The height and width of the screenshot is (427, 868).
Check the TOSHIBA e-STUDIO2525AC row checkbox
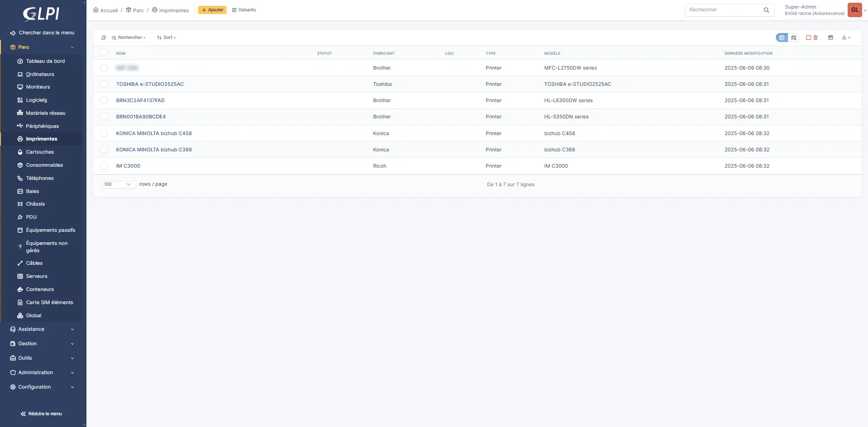(x=104, y=84)
